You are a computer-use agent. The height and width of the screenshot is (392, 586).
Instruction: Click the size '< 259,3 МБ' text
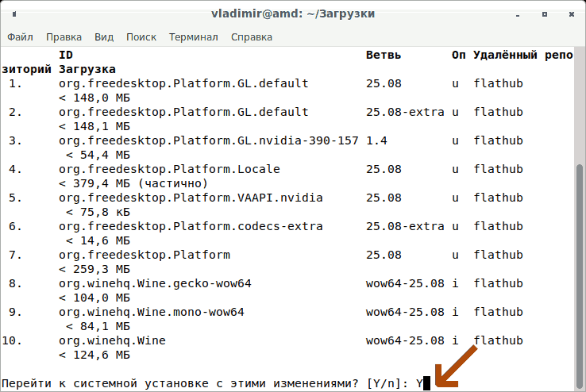pos(94,269)
